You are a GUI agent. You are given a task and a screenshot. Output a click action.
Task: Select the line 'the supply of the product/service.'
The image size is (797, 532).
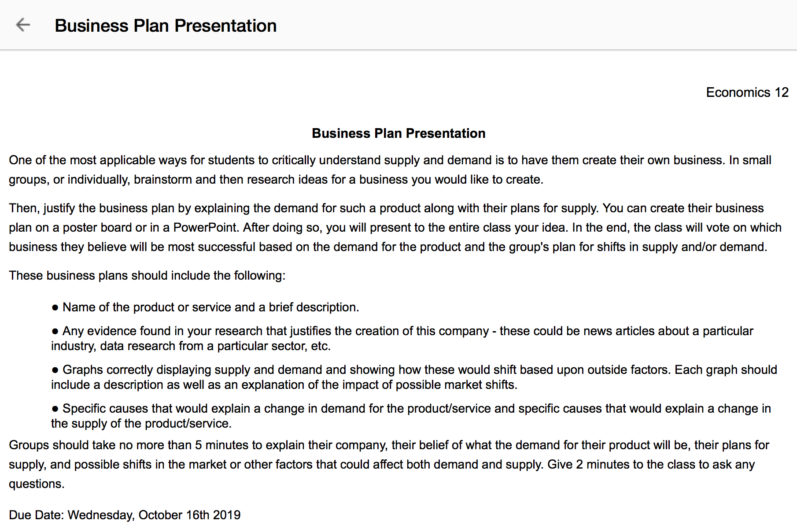tap(141, 424)
